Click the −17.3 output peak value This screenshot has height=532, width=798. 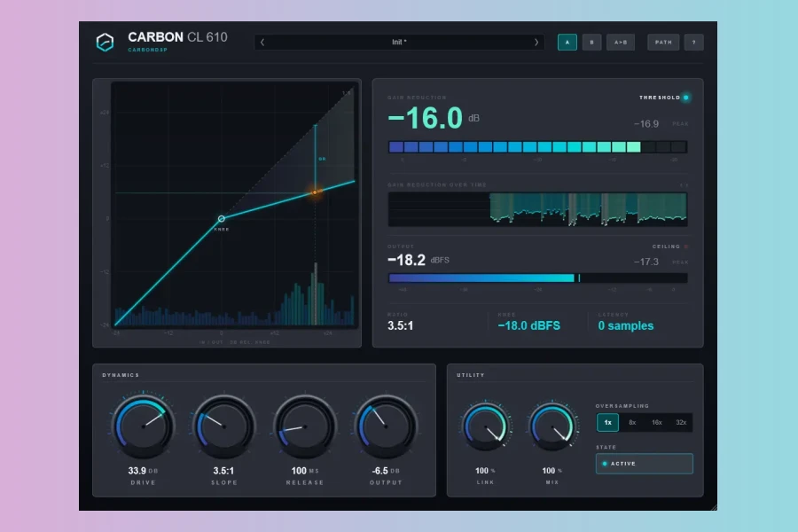pyautogui.click(x=645, y=262)
